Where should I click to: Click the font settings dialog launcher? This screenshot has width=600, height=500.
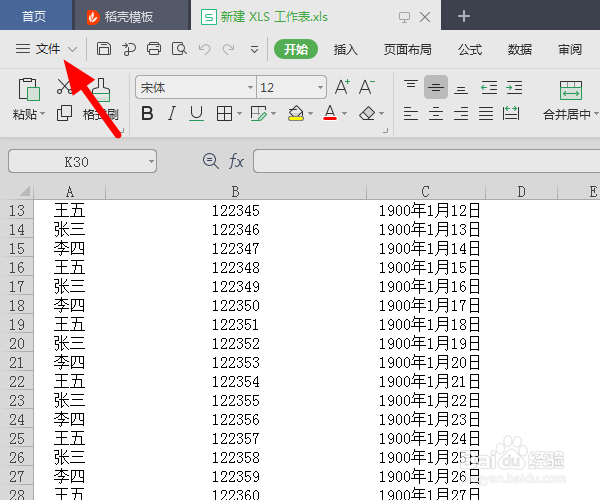(385, 131)
